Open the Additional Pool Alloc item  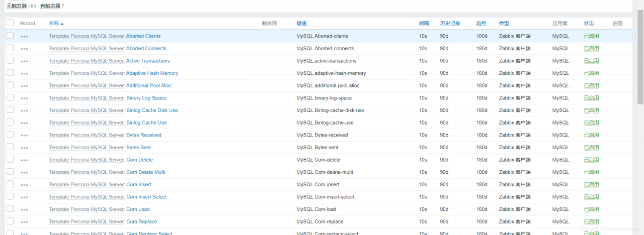point(149,85)
